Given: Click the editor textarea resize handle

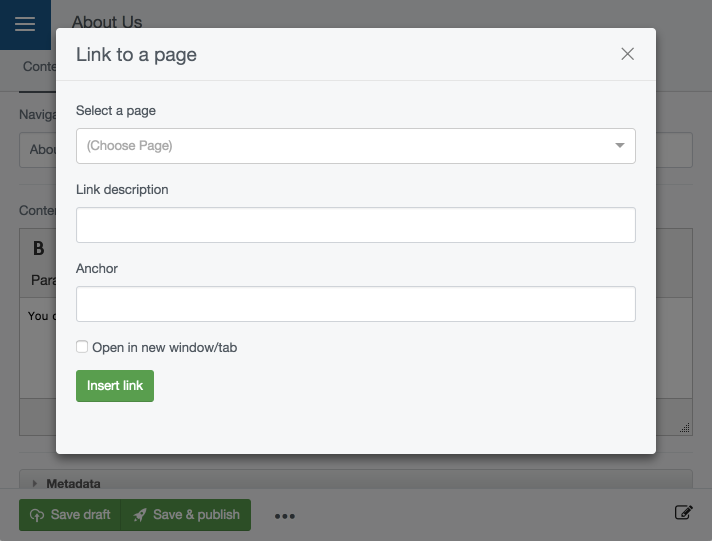Looking at the screenshot, I should click(x=685, y=428).
